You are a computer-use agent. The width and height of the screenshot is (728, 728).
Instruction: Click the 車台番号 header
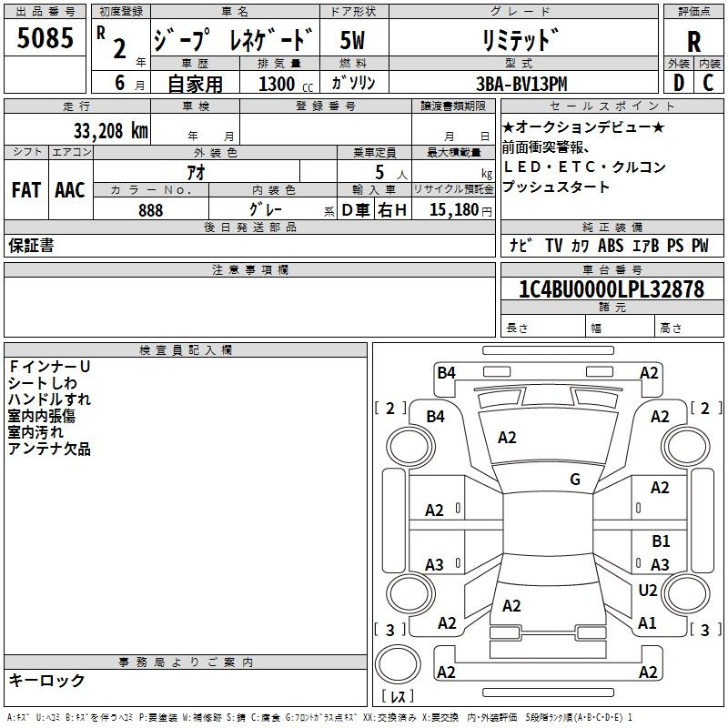pos(612,269)
